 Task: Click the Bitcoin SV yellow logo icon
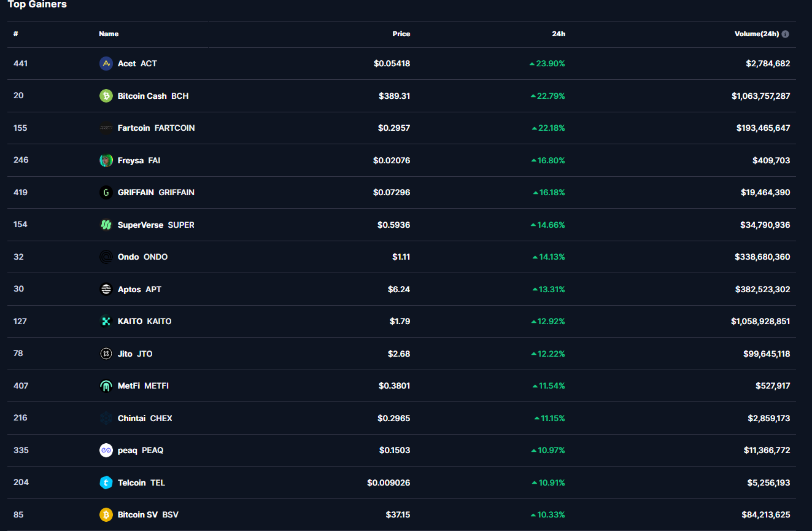pyautogui.click(x=106, y=514)
